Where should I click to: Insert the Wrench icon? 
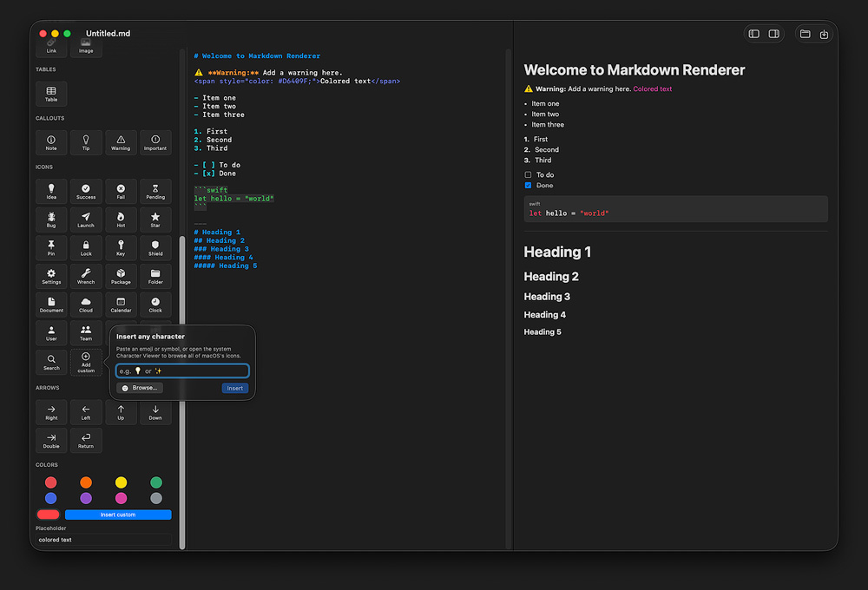coord(86,276)
